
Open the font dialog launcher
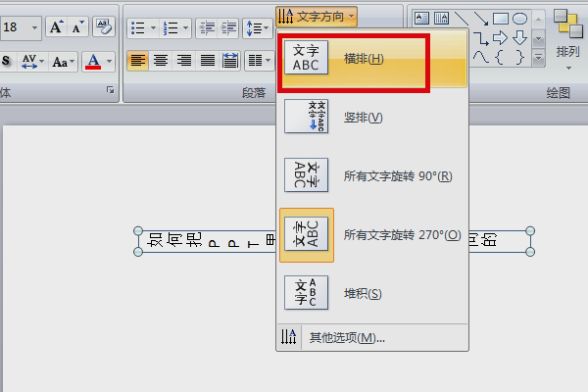pos(110,90)
